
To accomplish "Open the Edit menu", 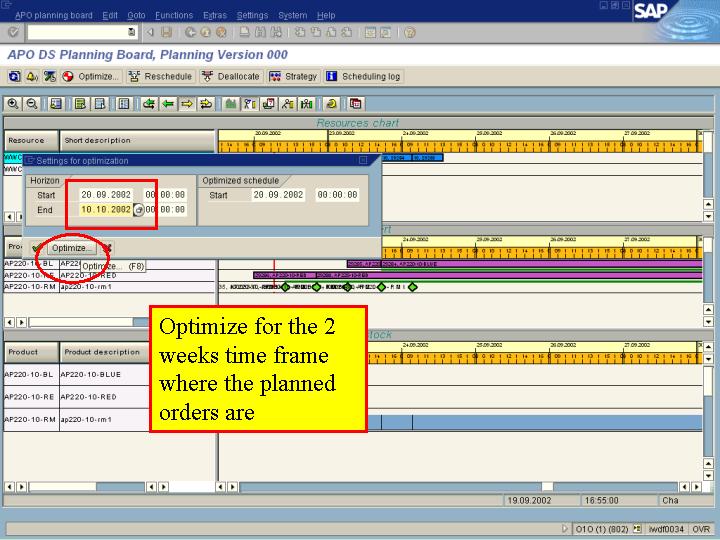I will pyautogui.click(x=110, y=15).
